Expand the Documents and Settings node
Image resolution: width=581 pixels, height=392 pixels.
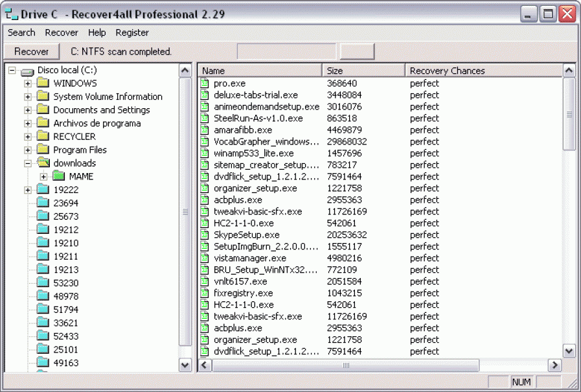(x=28, y=110)
